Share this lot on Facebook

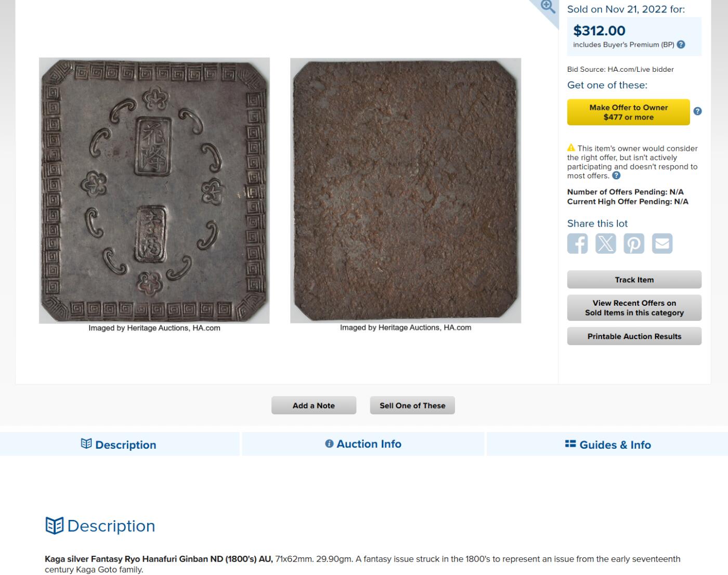[x=577, y=243]
